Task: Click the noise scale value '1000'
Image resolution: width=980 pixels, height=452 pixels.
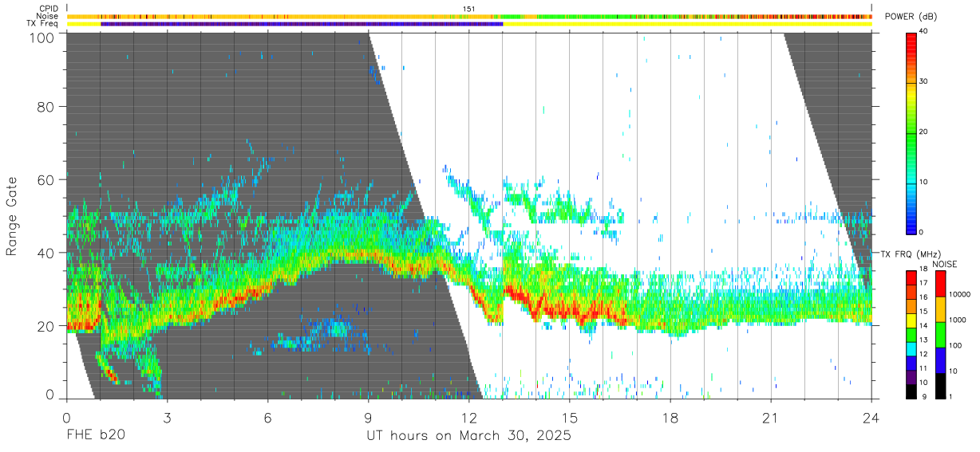Action: pyautogui.click(x=958, y=320)
